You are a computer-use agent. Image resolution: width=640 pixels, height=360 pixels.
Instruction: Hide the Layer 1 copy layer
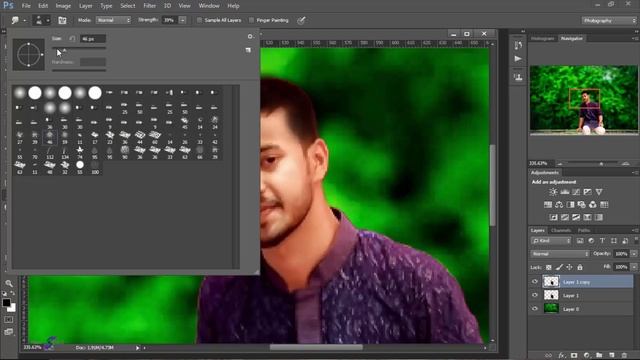pos(535,282)
